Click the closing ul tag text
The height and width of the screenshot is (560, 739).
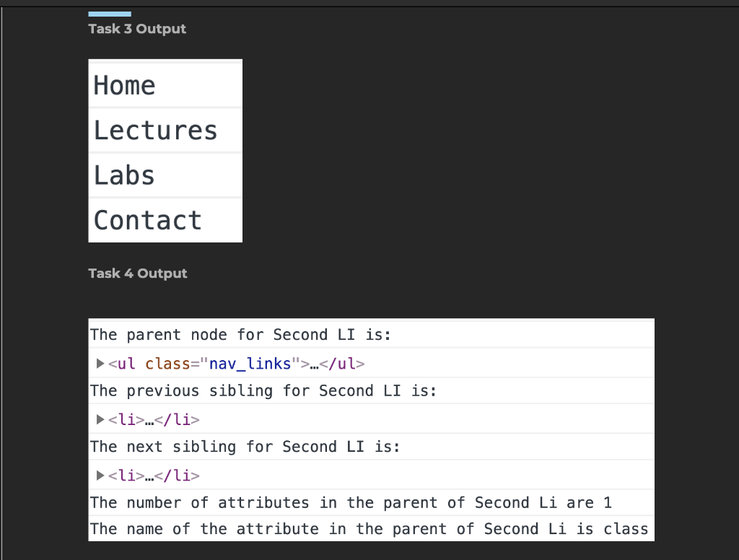(x=341, y=364)
